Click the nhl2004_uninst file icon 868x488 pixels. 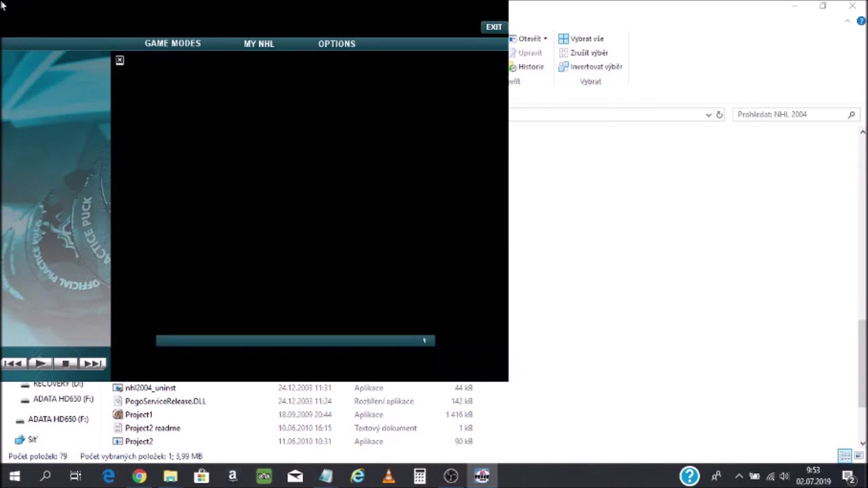tap(118, 388)
